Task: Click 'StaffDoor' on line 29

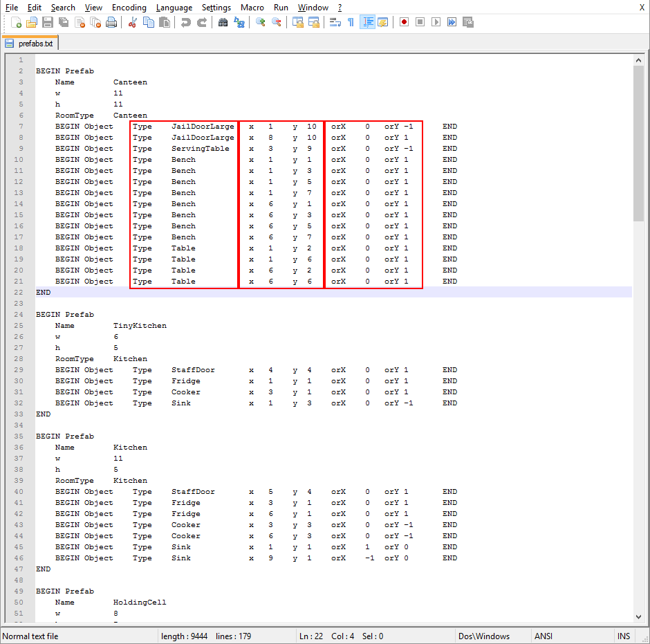Action: pyautogui.click(x=193, y=370)
